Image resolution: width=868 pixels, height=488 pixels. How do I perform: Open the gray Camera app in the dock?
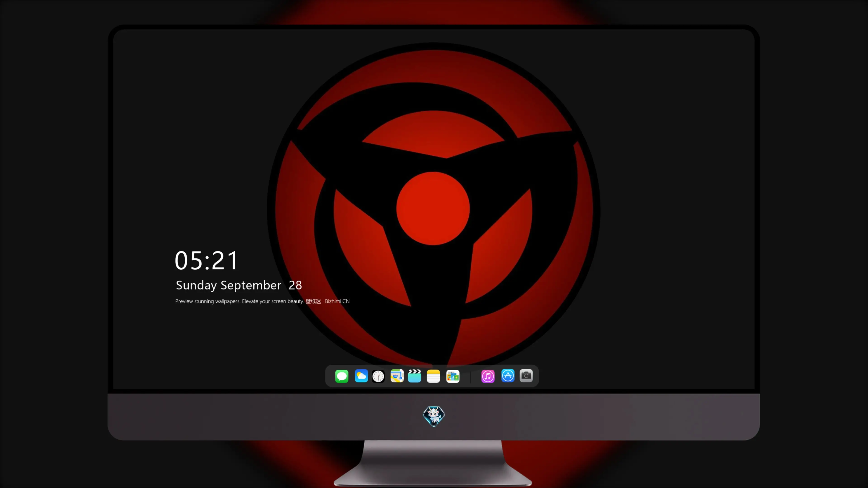tap(526, 376)
